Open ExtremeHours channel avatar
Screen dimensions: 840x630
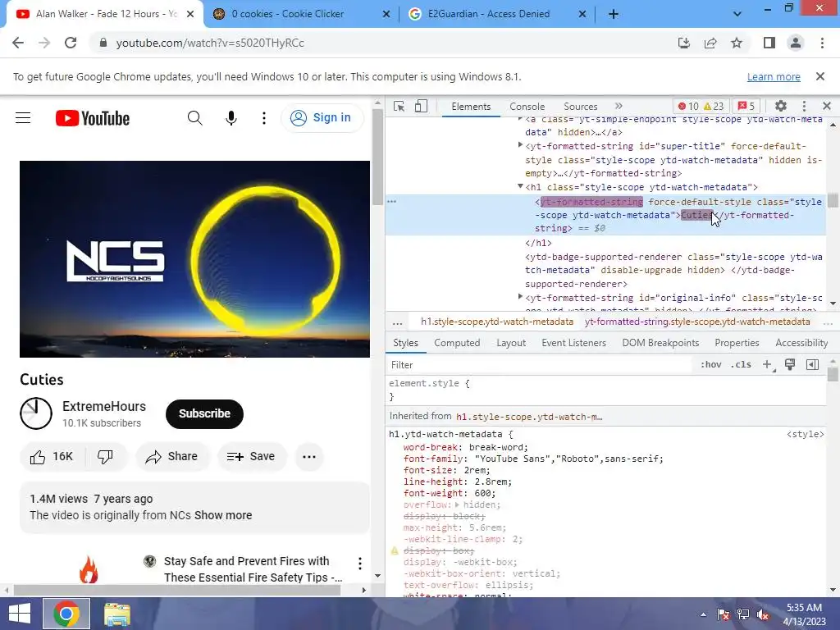coord(36,413)
